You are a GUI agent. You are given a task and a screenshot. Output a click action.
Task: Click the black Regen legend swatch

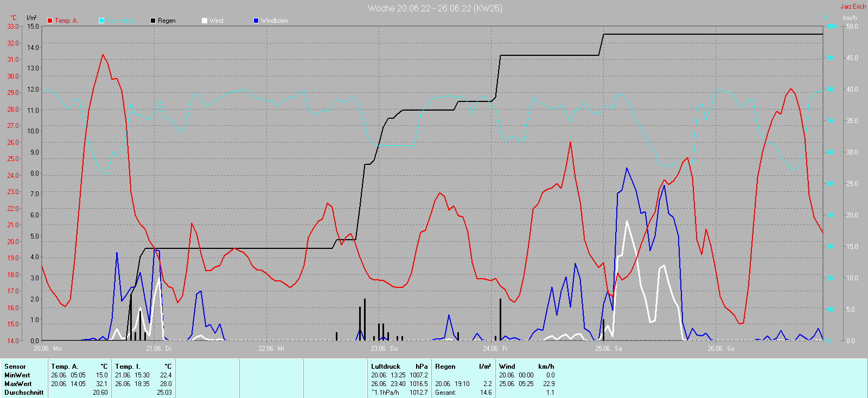coord(153,21)
